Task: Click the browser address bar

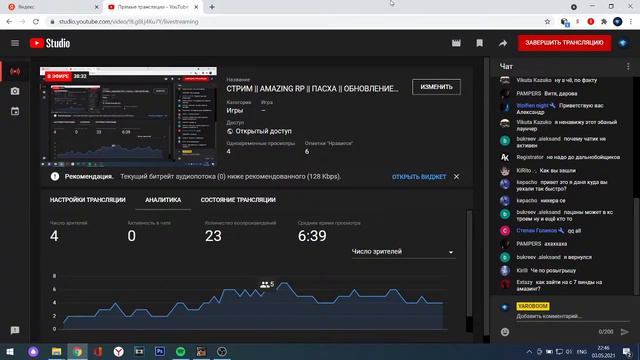Action: point(294,22)
